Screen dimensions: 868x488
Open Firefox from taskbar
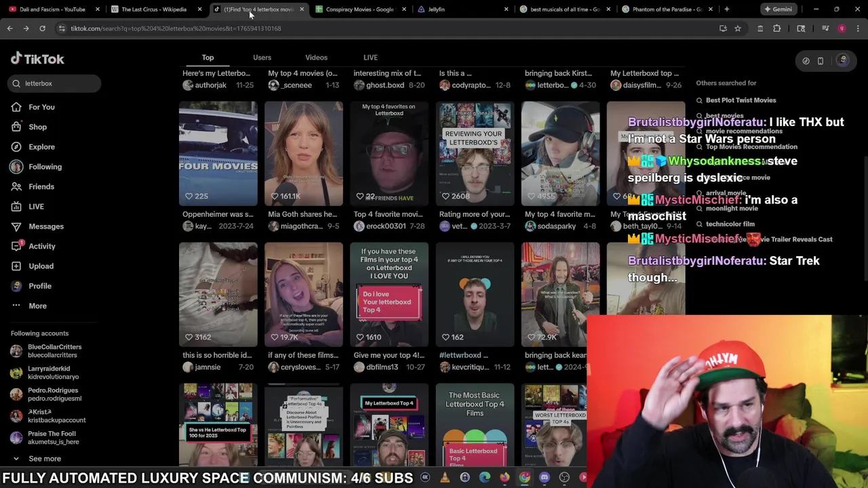click(x=505, y=478)
